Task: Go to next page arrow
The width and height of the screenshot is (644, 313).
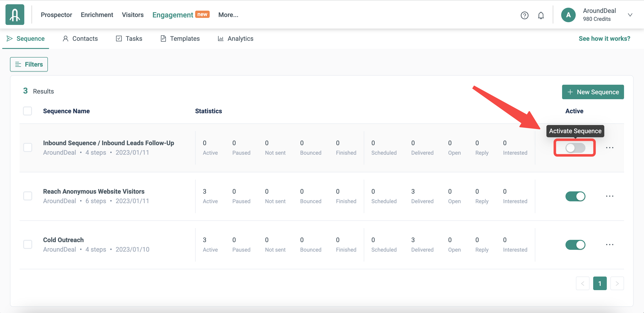Action: pyautogui.click(x=617, y=283)
